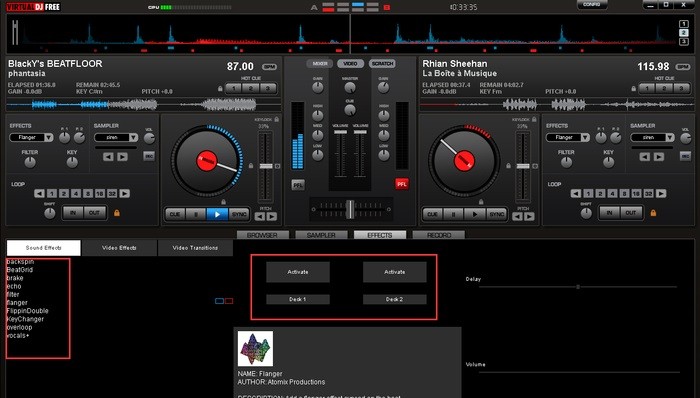
Task: Trigger right deck hot cue 3
Action: coord(681,88)
